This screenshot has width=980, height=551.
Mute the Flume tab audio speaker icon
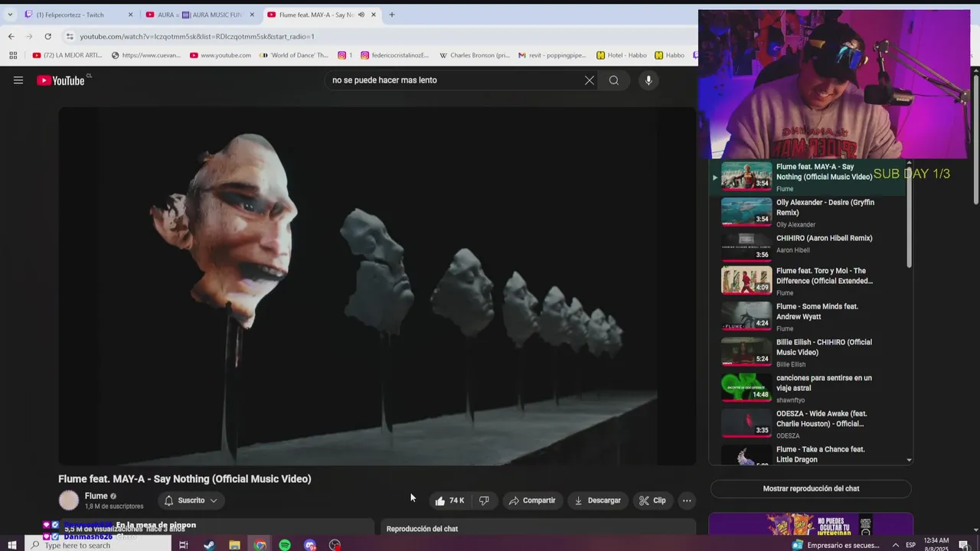click(x=361, y=15)
